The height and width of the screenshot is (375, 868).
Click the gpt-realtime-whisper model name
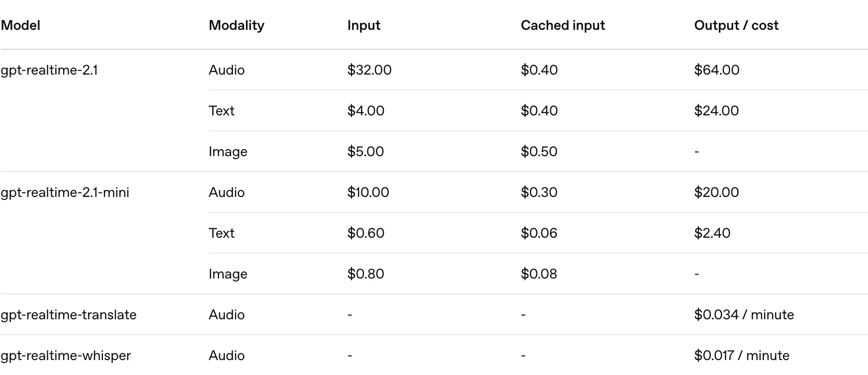tap(66, 356)
